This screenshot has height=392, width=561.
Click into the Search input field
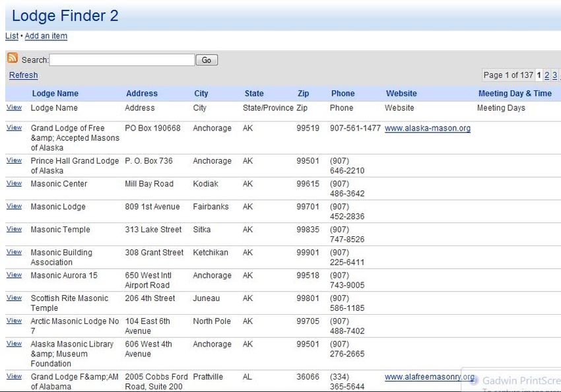[122, 60]
